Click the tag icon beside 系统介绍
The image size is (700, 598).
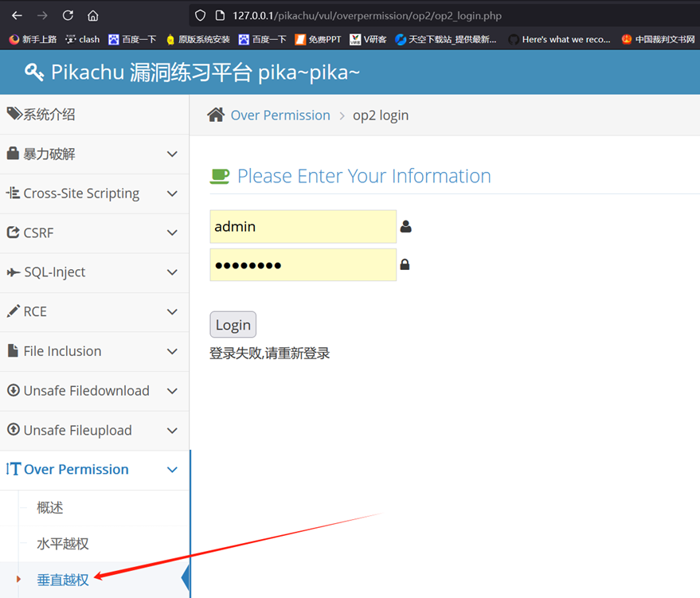pyautogui.click(x=14, y=114)
